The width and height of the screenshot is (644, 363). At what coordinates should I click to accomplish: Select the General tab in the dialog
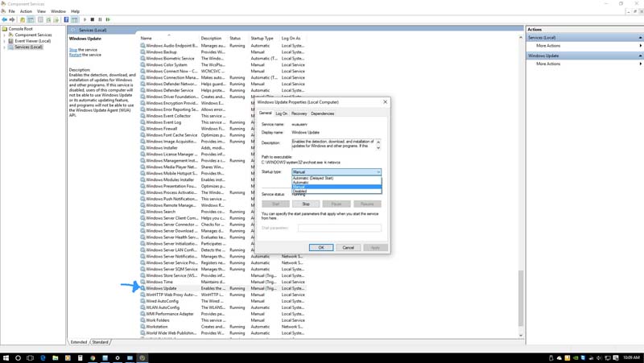[x=266, y=113]
